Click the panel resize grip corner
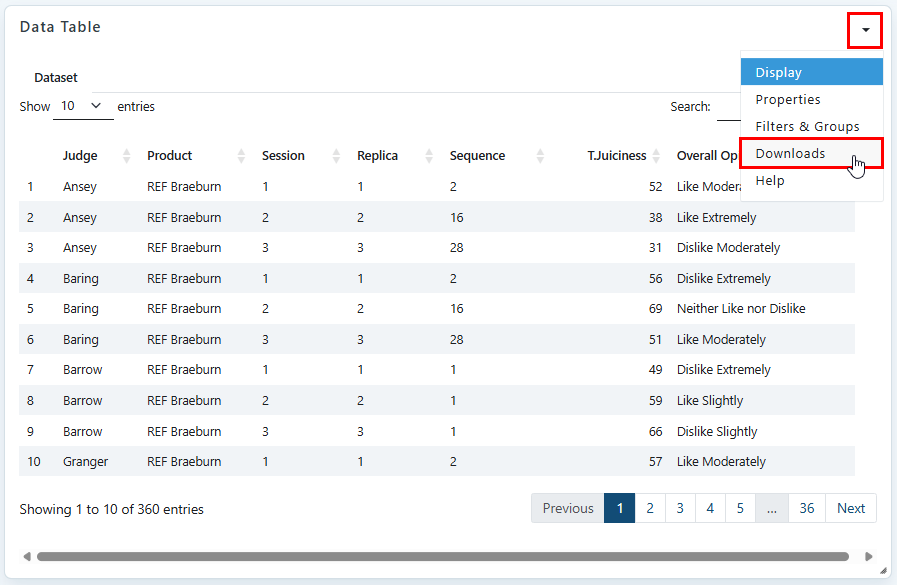 coord(884,570)
